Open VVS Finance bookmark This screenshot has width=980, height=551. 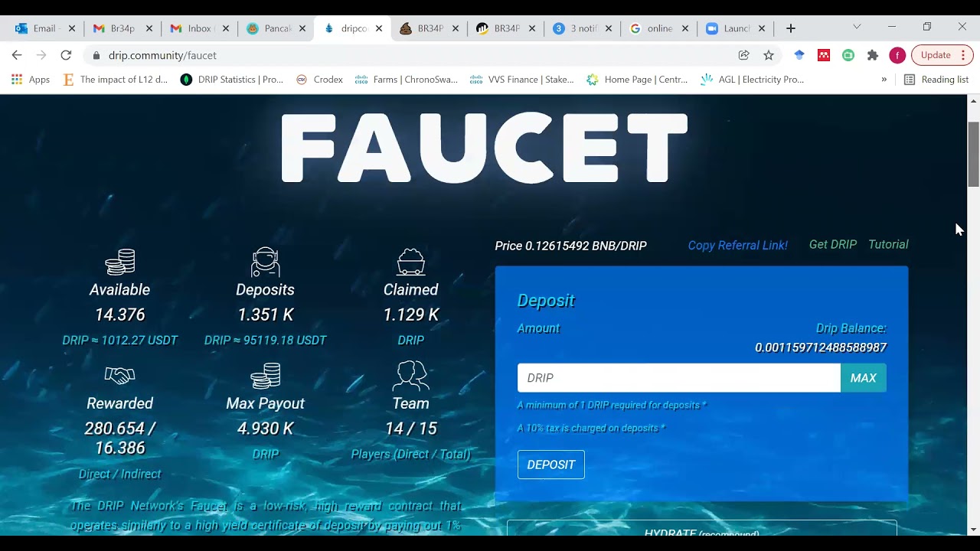coord(522,80)
